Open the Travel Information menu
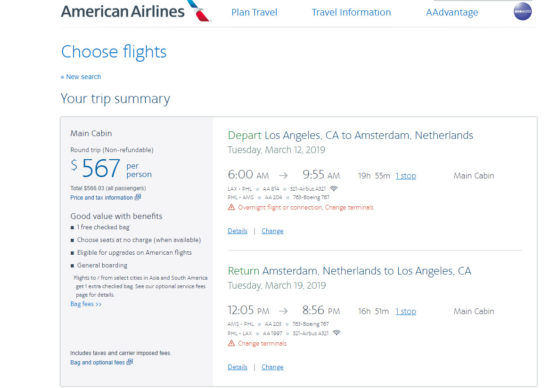The height and width of the screenshot is (388, 550). 351,12
